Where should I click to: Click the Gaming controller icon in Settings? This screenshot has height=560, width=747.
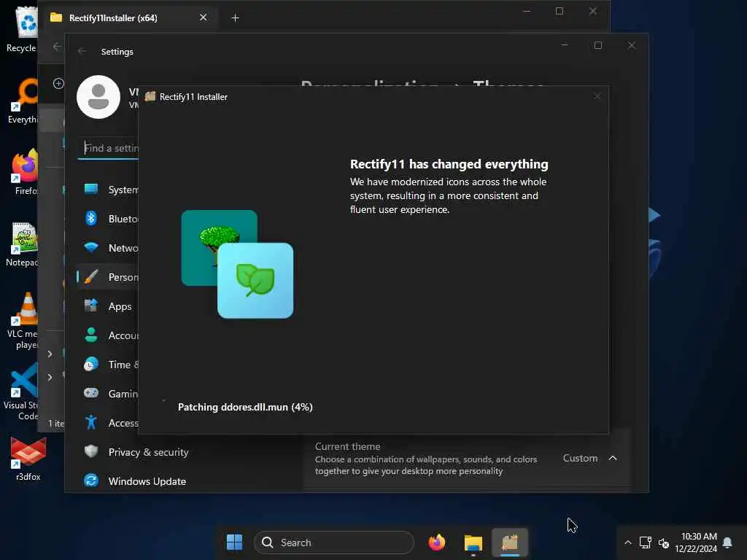pos(91,393)
